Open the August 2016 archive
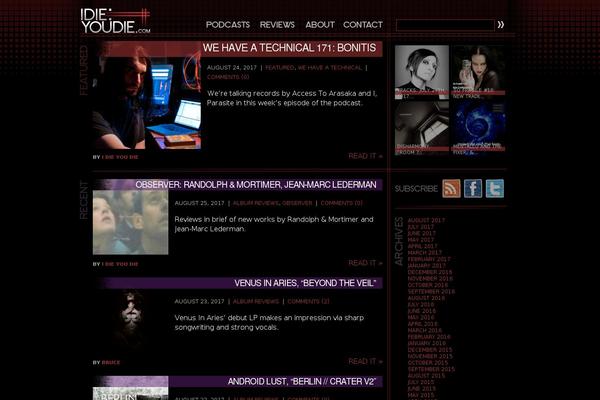600x400 pixels. point(426,298)
